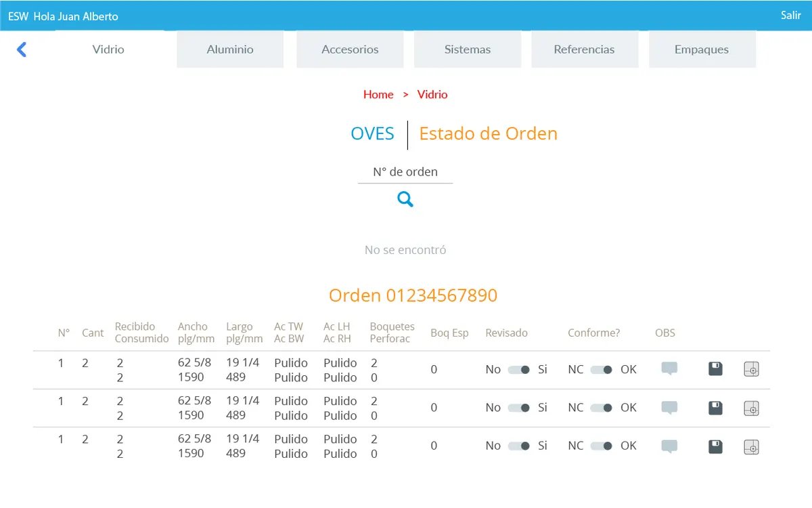Toggle the Revisado No/Si switch in the third row
The height and width of the screenshot is (508, 812).
coord(519,446)
